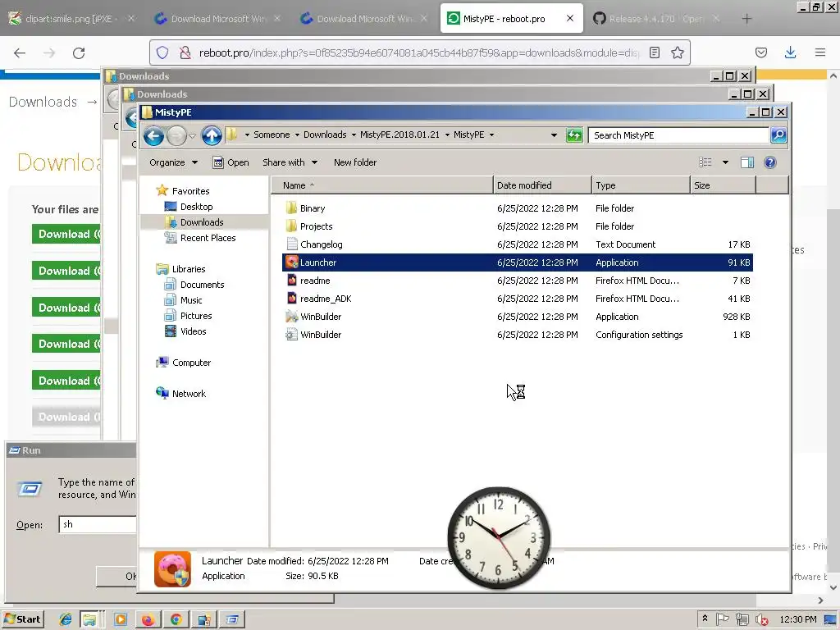Screen dimensions: 840x630
Task: Click Firefox URL address bar
Action: click(419, 52)
